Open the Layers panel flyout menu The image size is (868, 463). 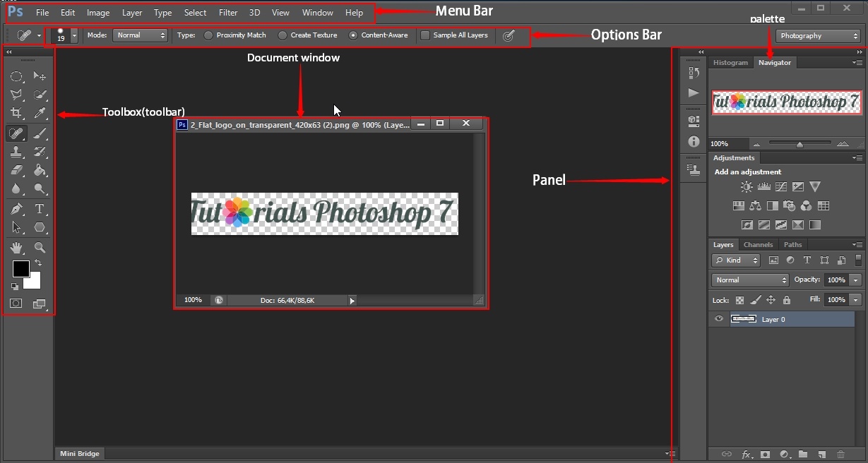coord(858,245)
